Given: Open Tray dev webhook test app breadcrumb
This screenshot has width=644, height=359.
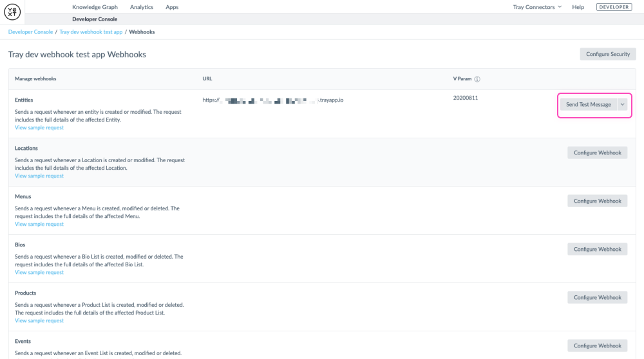Looking at the screenshot, I should pyautogui.click(x=91, y=32).
